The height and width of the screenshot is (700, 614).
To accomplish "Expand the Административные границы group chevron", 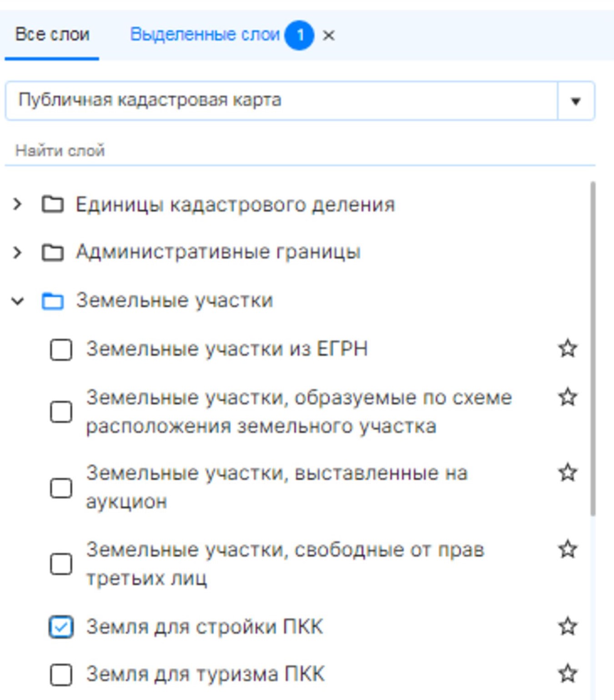I will [x=17, y=252].
